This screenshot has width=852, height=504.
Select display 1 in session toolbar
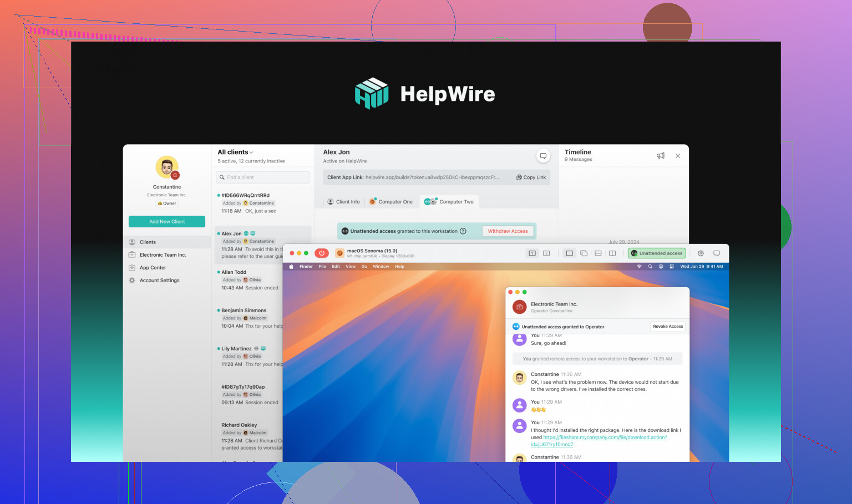pyautogui.click(x=532, y=253)
